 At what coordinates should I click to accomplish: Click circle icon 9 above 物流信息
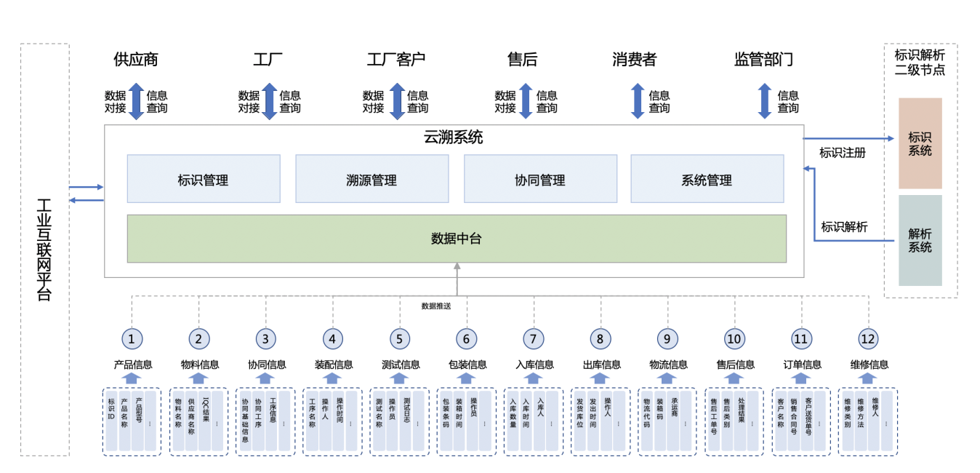667,338
